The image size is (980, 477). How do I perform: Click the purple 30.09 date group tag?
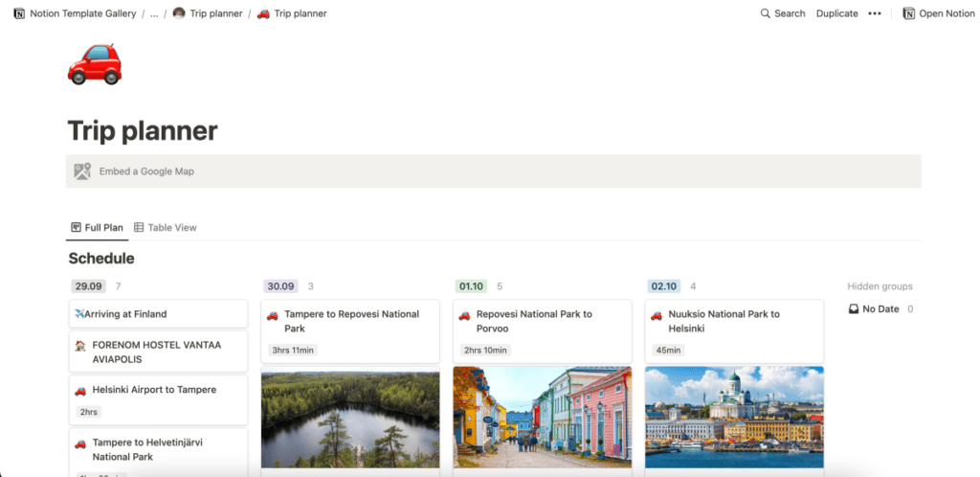pos(281,286)
